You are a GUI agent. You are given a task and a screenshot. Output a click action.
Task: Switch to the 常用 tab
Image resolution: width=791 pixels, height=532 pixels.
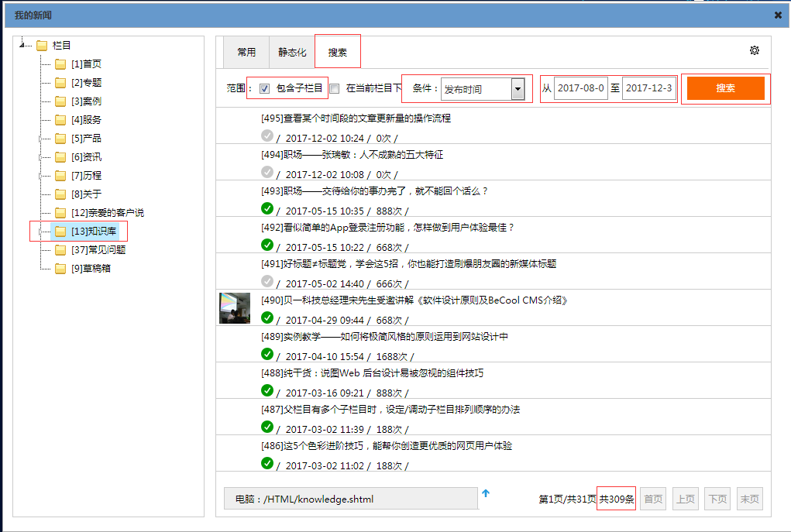tap(246, 53)
